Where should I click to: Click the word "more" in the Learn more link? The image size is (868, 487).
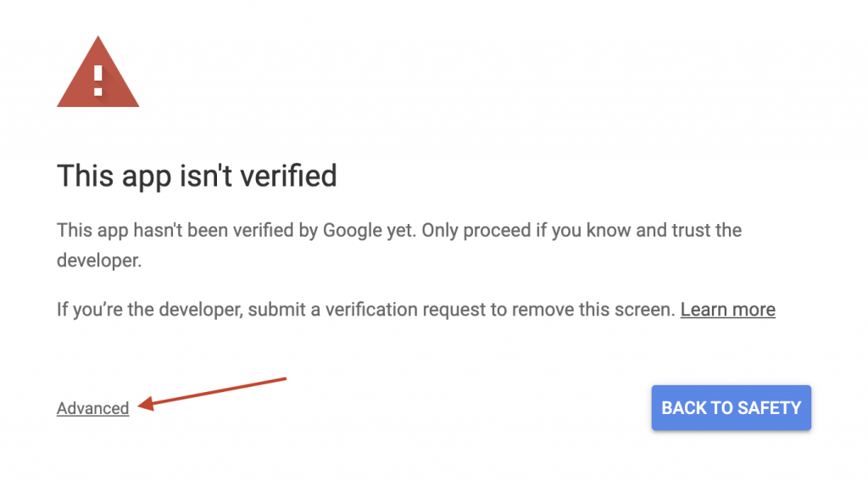[753, 309]
